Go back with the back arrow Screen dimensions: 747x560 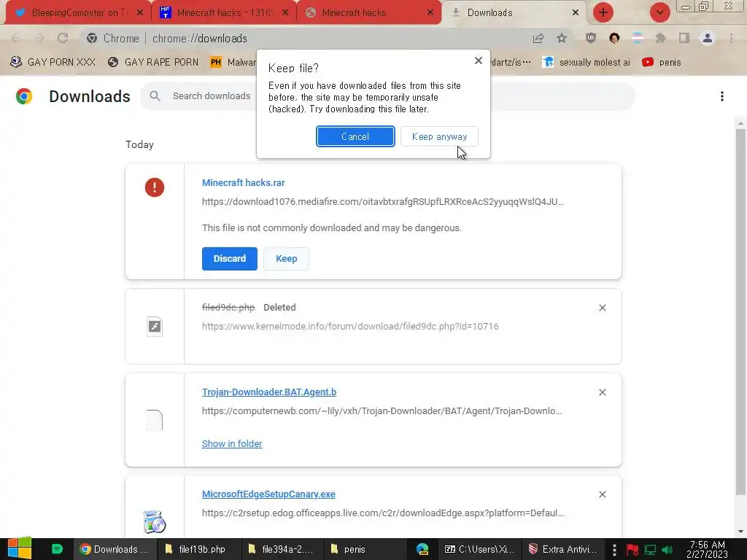click(x=16, y=38)
